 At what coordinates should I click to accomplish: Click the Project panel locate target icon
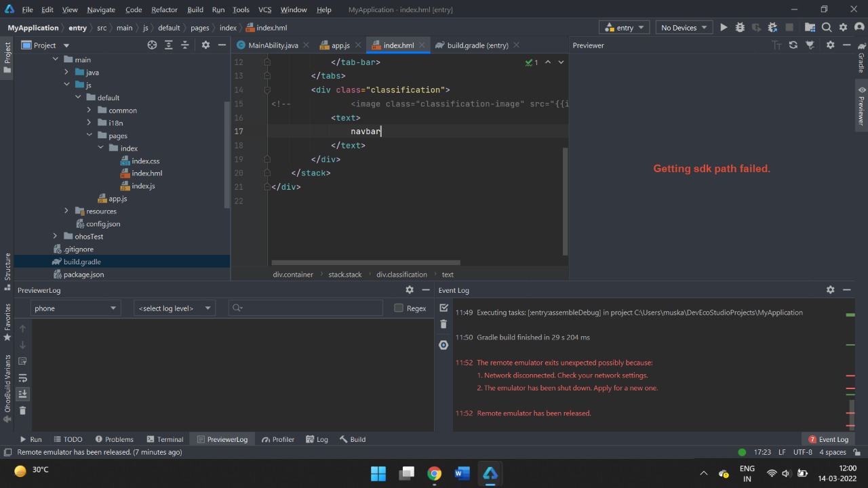[152, 45]
